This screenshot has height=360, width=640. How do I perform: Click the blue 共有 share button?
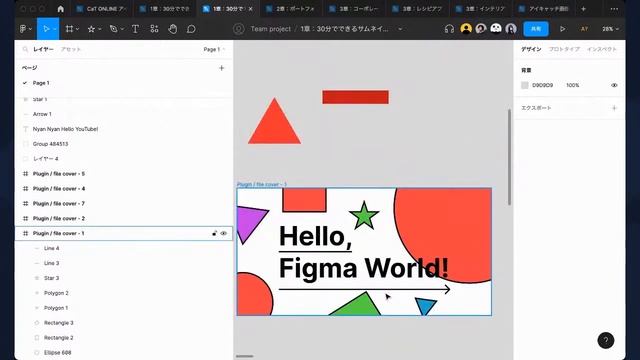pyautogui.click(x=536, y=29)
